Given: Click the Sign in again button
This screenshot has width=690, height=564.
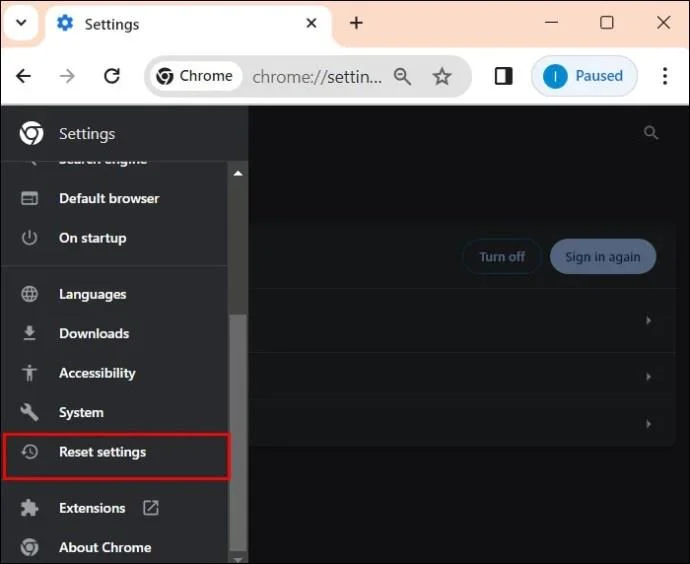Looking at the screenshot, I should click(x=603, y=256).
